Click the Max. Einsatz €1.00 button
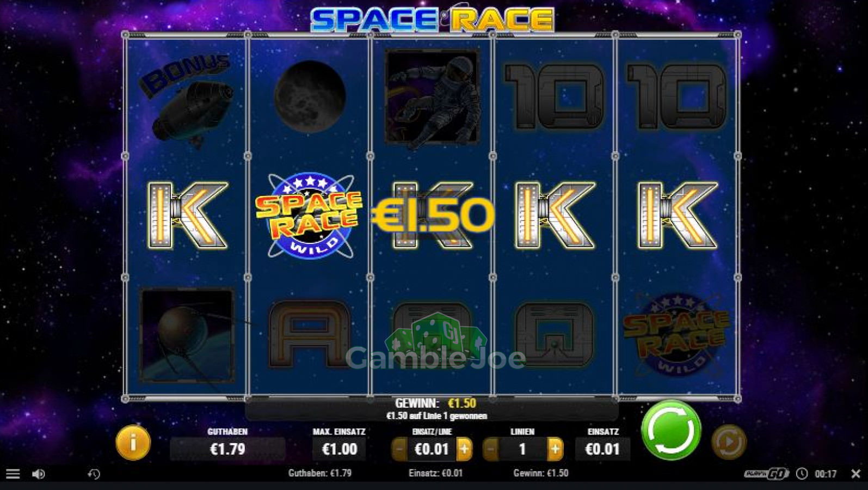 click(x=340, y=449)
